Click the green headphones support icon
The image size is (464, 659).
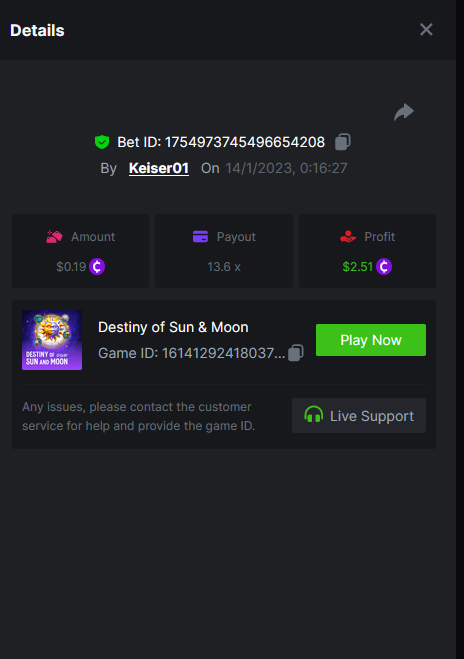coord(314,415)
